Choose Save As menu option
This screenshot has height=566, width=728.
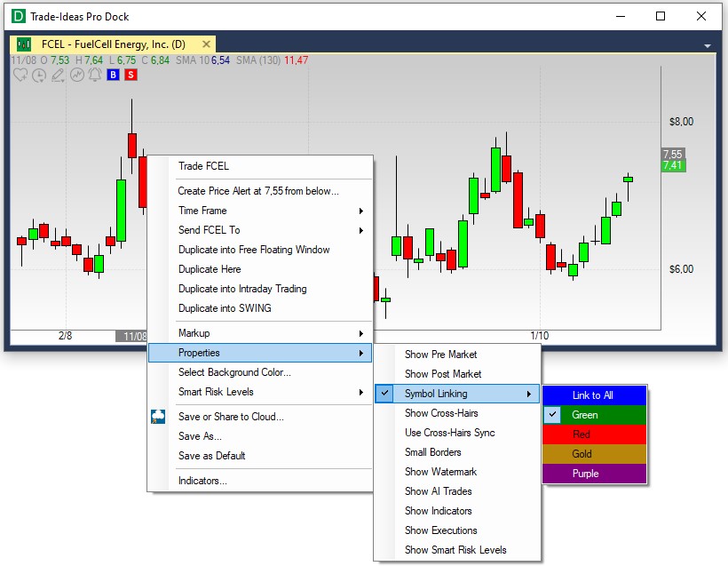(260, 436)
